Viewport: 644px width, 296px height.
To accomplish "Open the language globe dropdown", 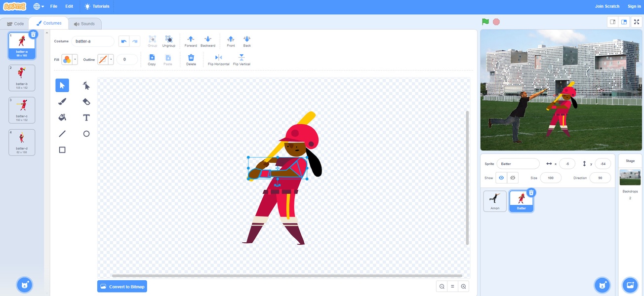I will pyautogui.click(x=39, y=6).
